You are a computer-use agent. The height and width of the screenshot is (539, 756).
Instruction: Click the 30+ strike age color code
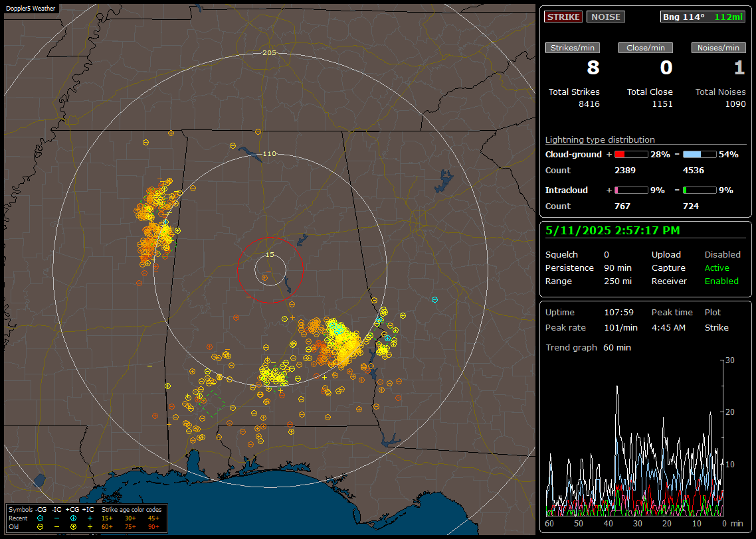point(130,518)
